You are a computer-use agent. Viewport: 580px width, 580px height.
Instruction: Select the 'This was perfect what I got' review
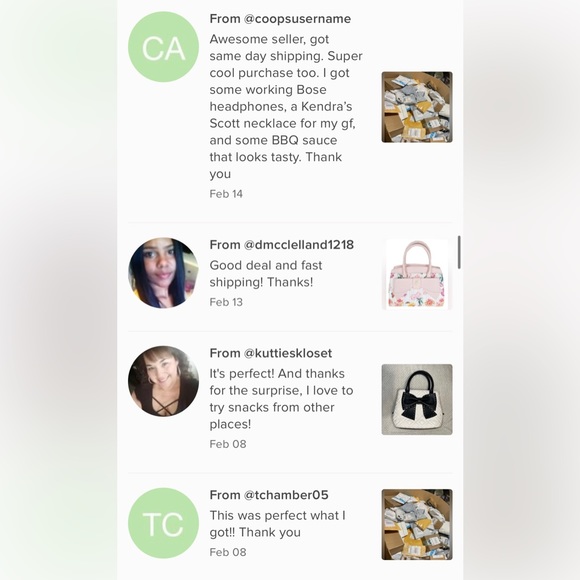[277, 524]
